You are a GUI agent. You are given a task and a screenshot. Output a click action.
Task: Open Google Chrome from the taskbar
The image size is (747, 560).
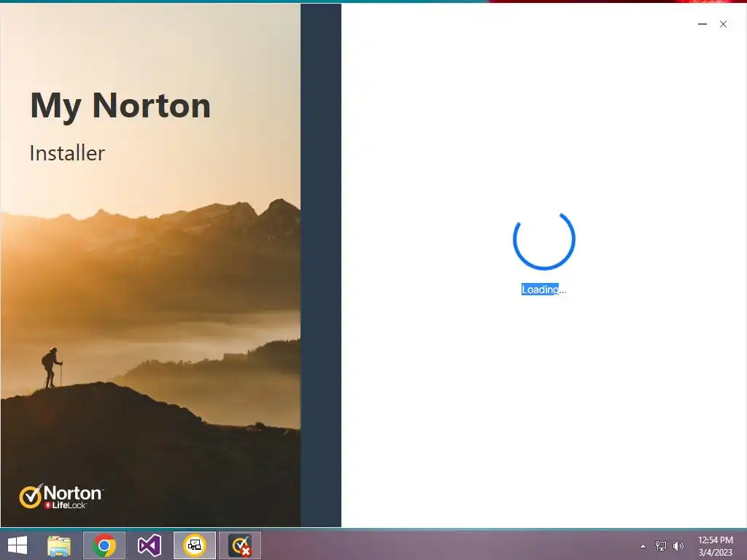click(104, 545)
